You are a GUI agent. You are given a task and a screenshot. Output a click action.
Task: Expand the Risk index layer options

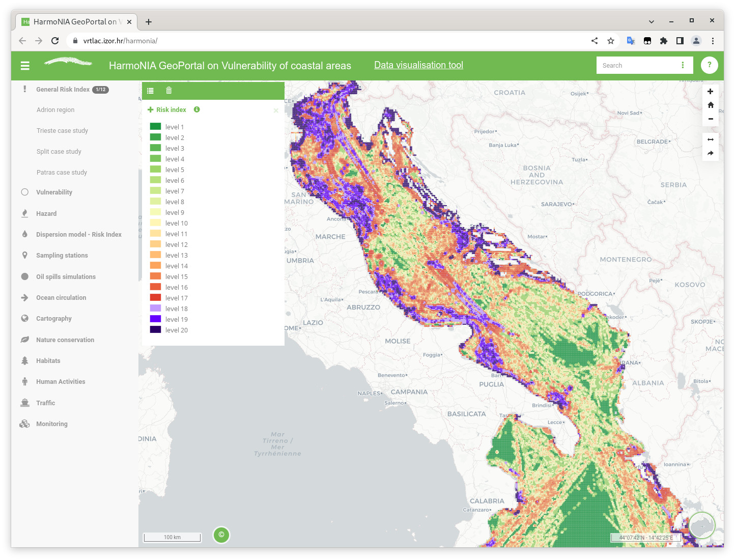pos(151,109)
